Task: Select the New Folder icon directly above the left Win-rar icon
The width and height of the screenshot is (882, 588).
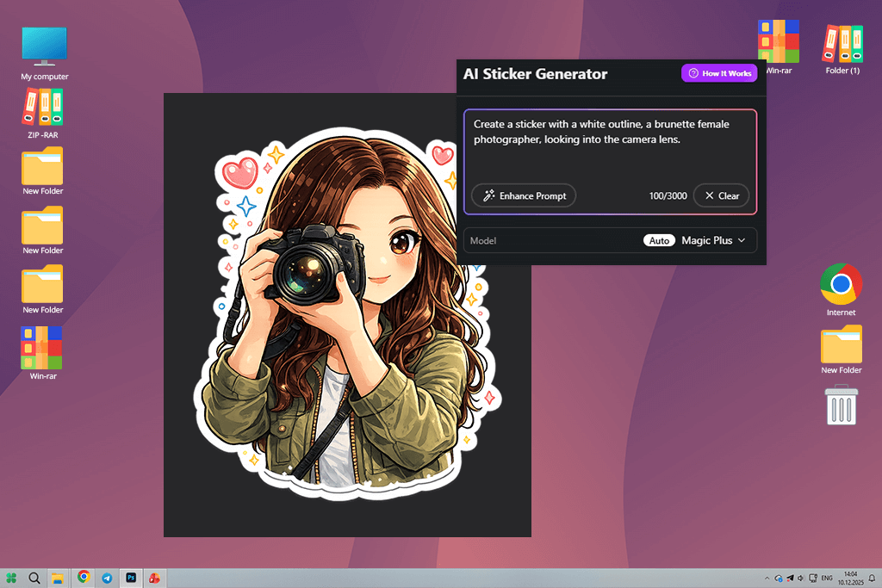Action: pyautogui.click(x=42, y=289)
